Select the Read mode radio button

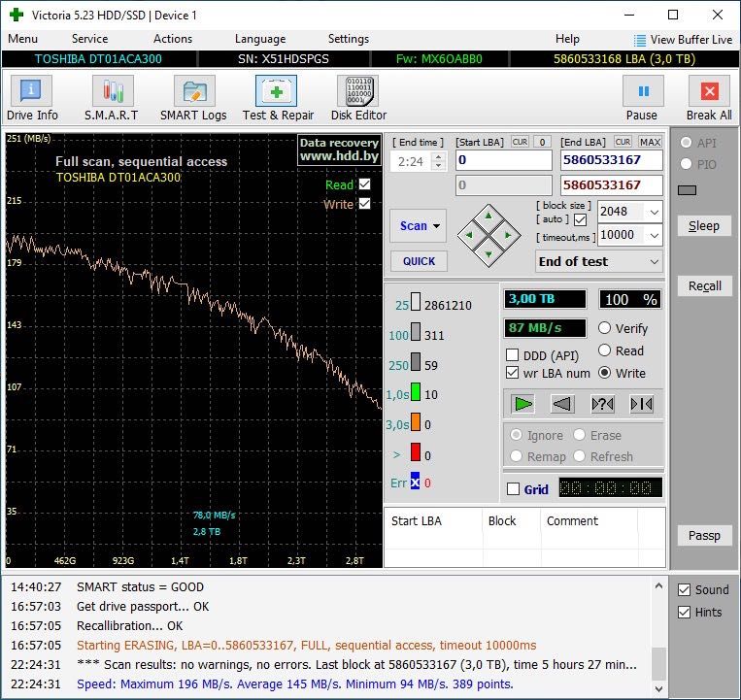[x=604, y=350]
